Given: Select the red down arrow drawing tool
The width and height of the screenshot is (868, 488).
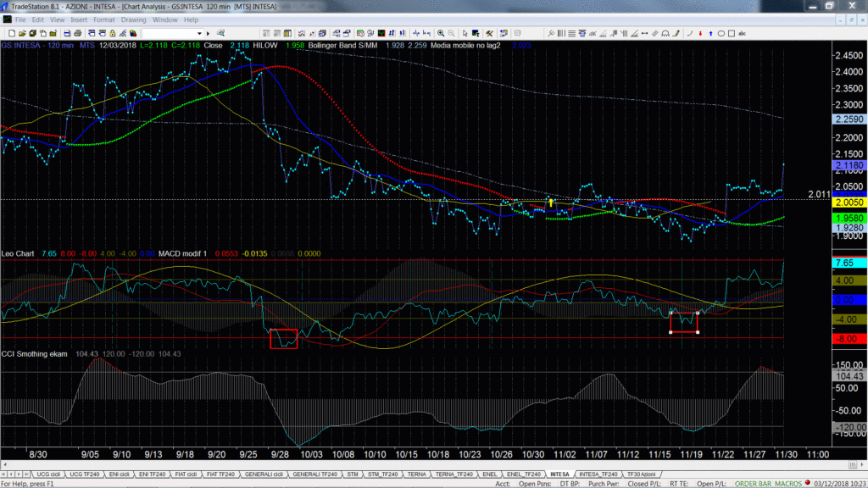Looking at the screenshot, I should click(700, 33).
